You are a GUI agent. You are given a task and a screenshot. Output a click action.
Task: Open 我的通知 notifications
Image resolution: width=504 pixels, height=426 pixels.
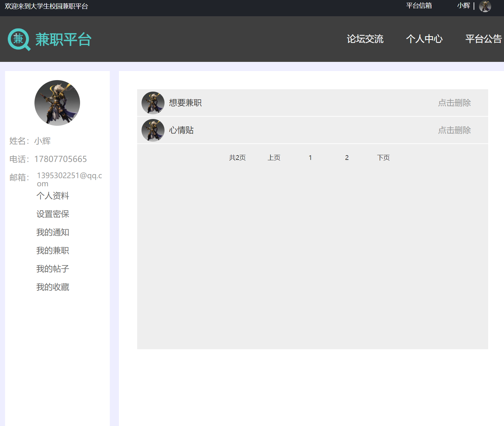click(53, 232)
